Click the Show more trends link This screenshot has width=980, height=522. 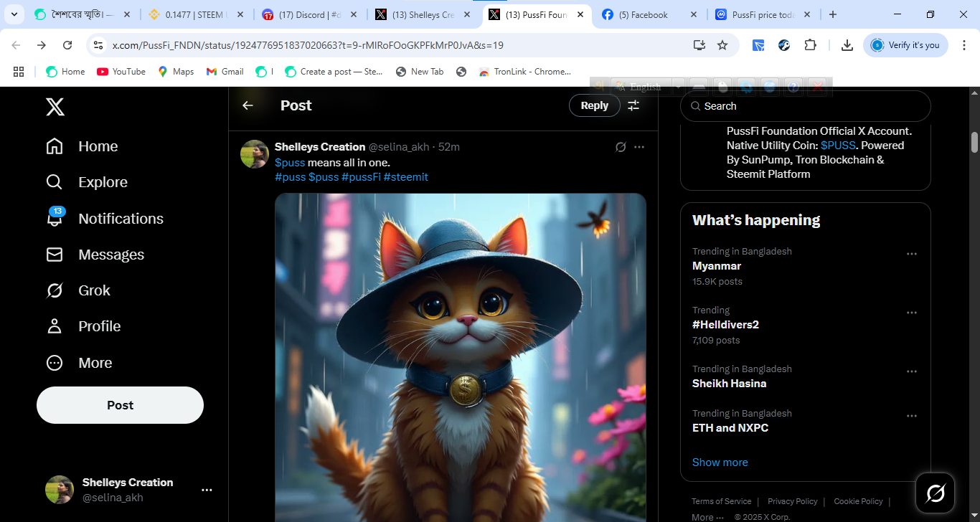point(720,462)
